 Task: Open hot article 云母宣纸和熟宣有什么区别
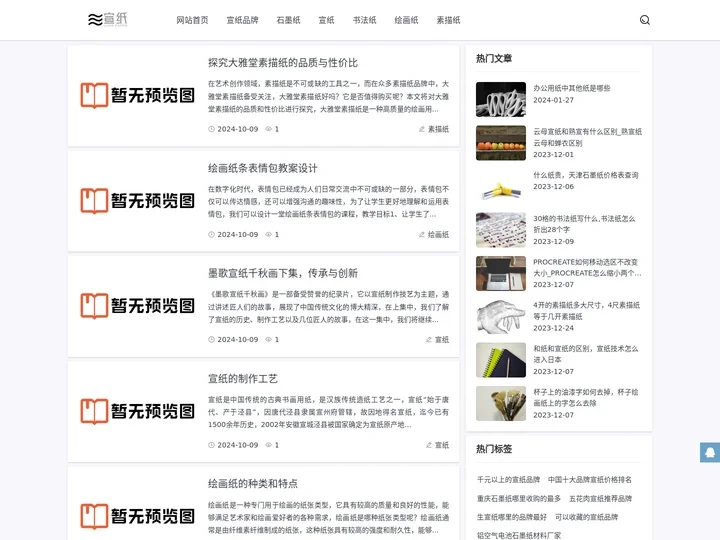pyautogui.click(x=587, y=137)
